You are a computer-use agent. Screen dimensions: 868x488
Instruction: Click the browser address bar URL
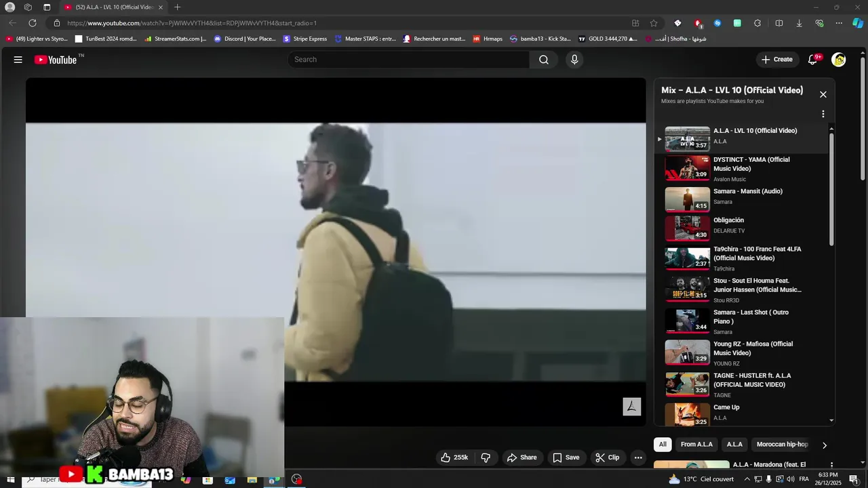(x=192, y=23)
